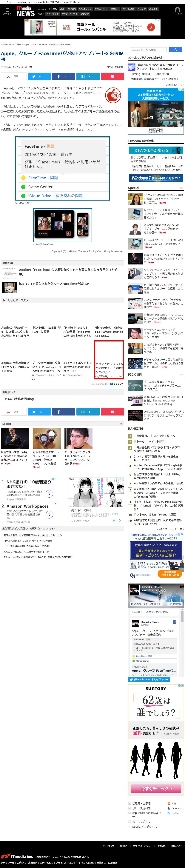Open the クリエイター category tab
The image size is (185, 868).
[101, 9]
